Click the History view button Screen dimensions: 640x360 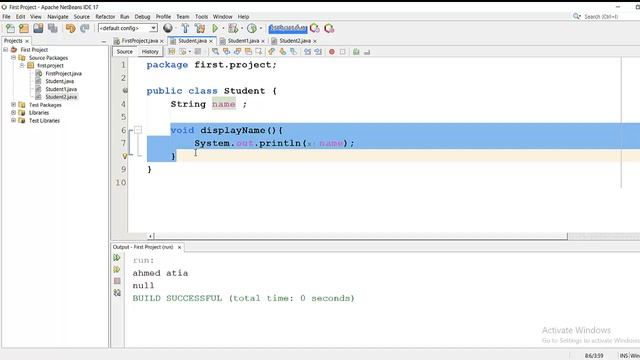[150, 52]
